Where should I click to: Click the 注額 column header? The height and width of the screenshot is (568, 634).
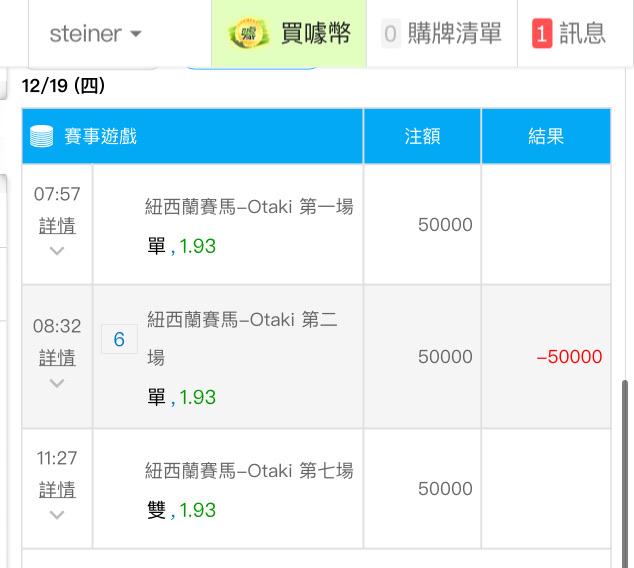[x=422, y=136]
